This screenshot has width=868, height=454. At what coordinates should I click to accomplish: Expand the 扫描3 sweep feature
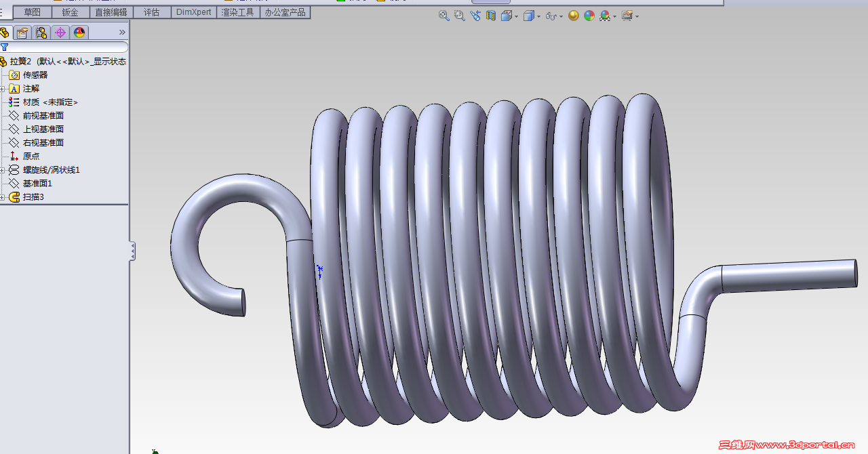pyautogui.click(x=3, y=197)
